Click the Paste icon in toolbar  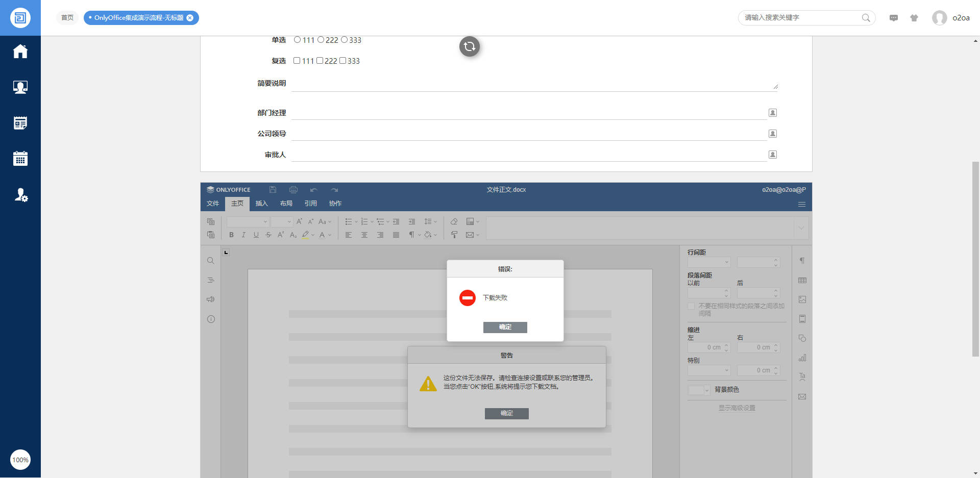coord(211,235)
